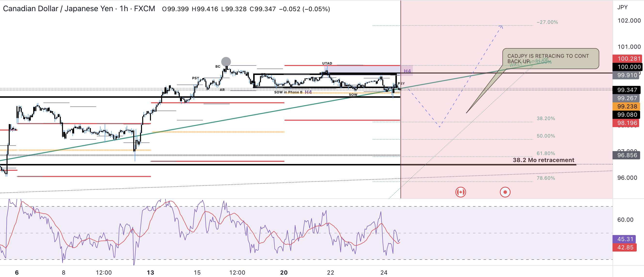Click the date 6 on the time axis

(17, 272)
